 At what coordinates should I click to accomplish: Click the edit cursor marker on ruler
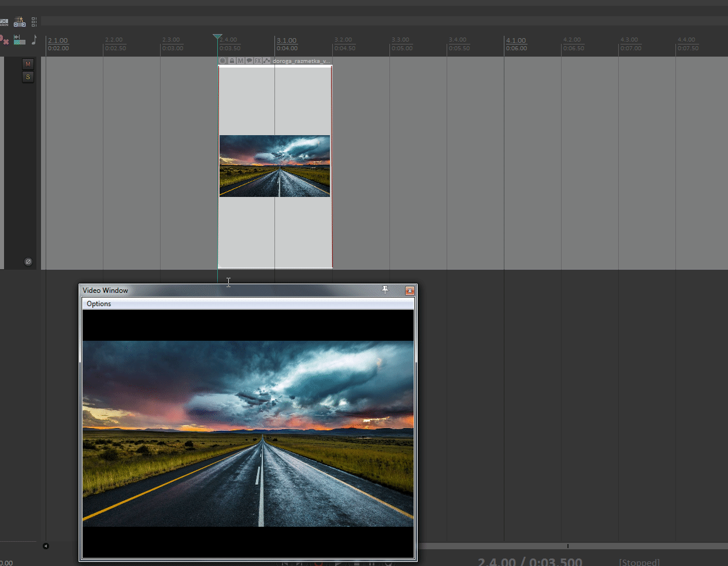tap(217, 38)
